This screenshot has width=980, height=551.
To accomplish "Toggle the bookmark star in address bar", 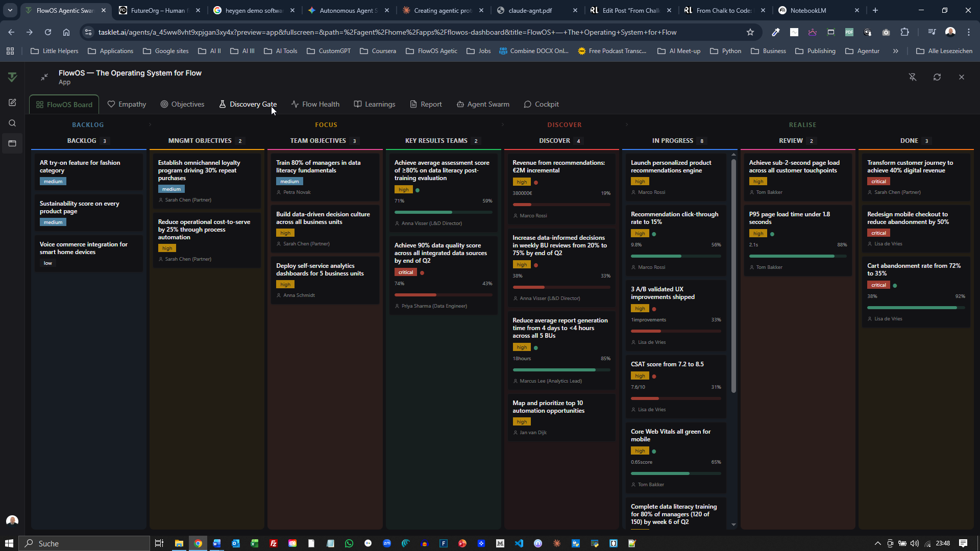I will point(750,32).
